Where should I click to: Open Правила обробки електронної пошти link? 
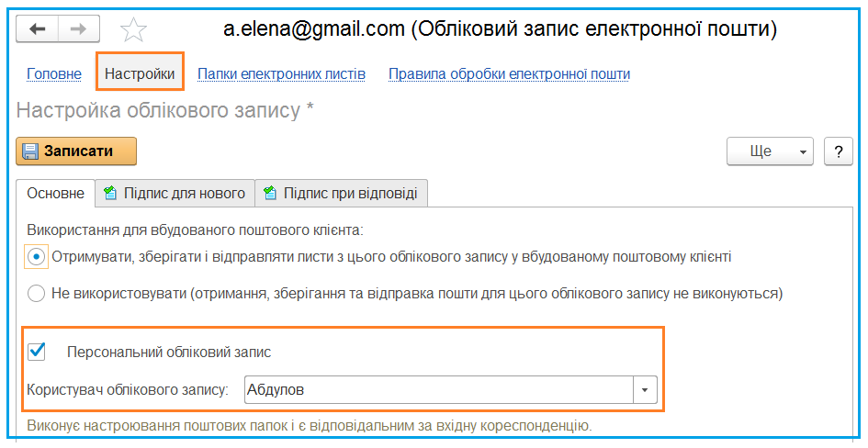pyautogui.click(x=509, y=74)
